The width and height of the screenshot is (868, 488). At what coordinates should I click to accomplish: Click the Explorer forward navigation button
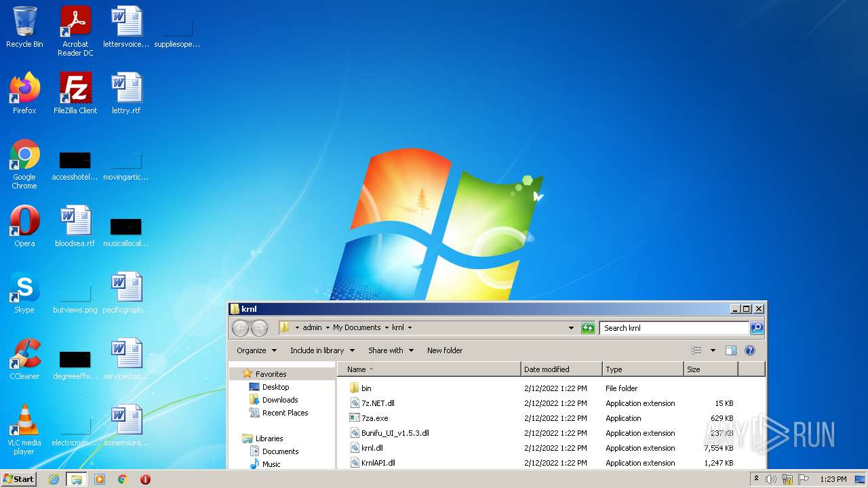pyautogui.click(x=259, y=328)
